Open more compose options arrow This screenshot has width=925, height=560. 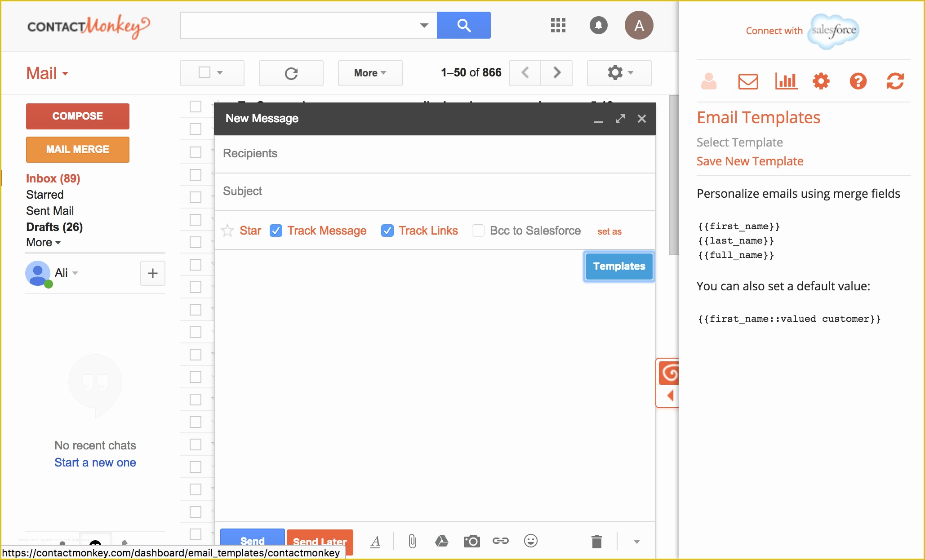pos(636,542)
